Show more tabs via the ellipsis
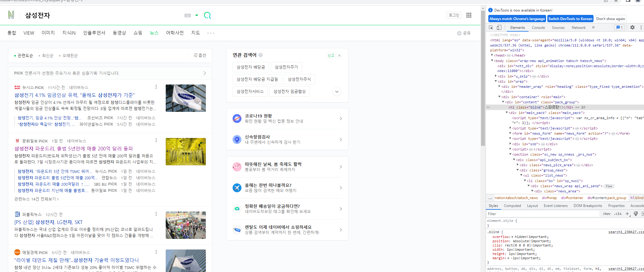Viewport: 644px width, 272px height. (211, 33)
